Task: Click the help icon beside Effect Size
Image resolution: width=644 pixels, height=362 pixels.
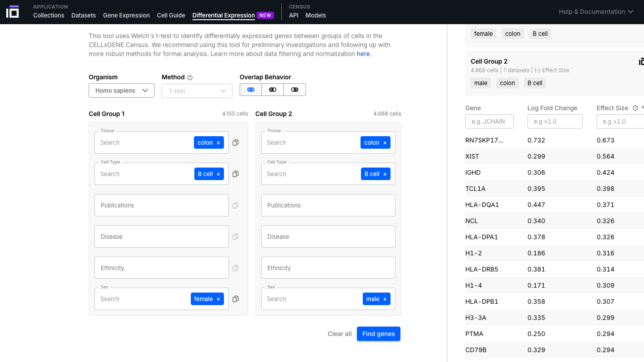Action: pyautogui.click(x=635, y=108)
